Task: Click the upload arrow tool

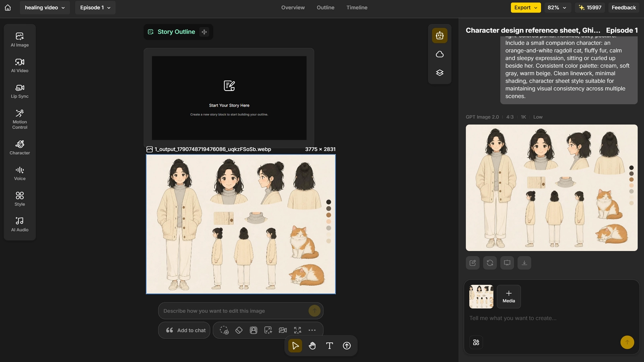Action: (x=347, y=346)
